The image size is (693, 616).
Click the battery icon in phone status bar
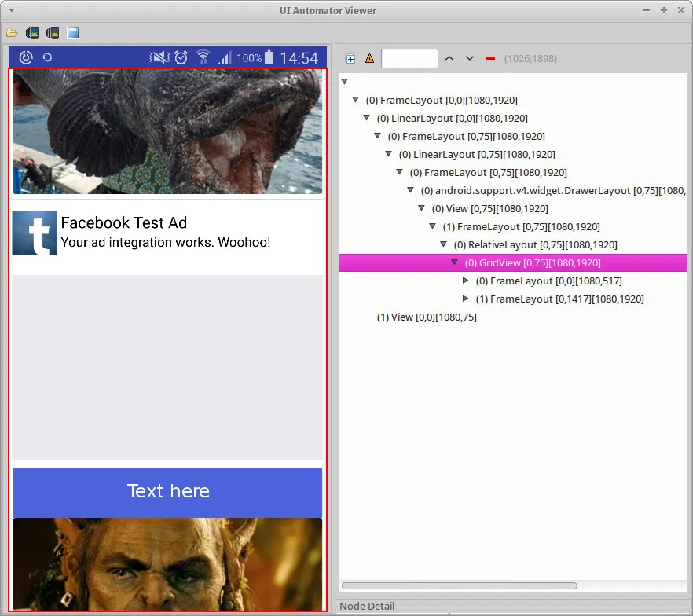click(x=269, y=57)
